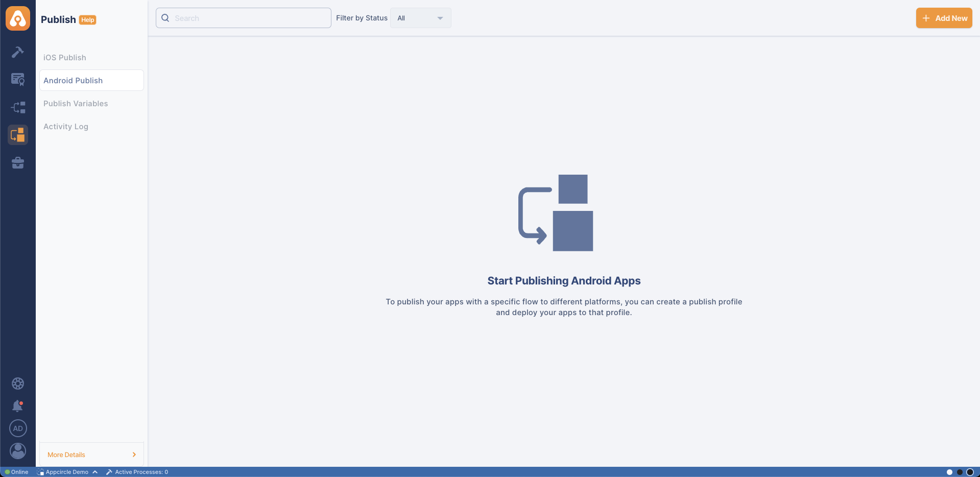The image size is (980, 477).
Task: Open the Filter by Status dropdown
Action: (420, 18)
